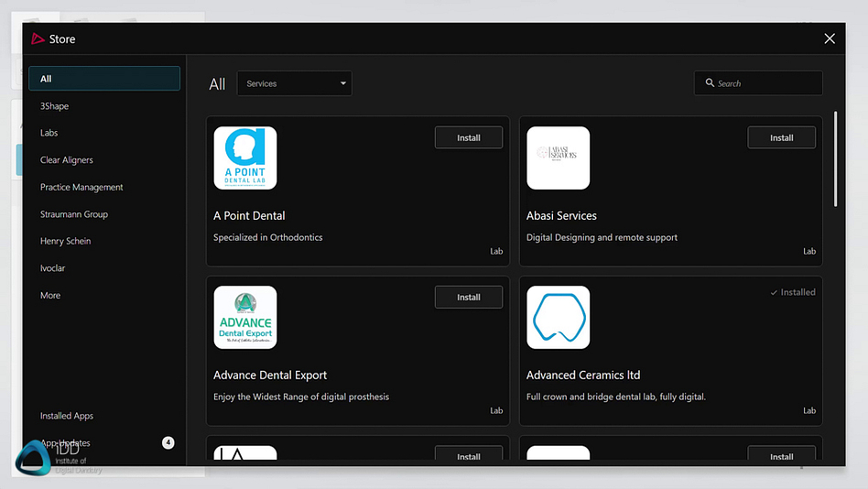Select the Labs category
Screen dimensions: 868x489
(49, 133)
